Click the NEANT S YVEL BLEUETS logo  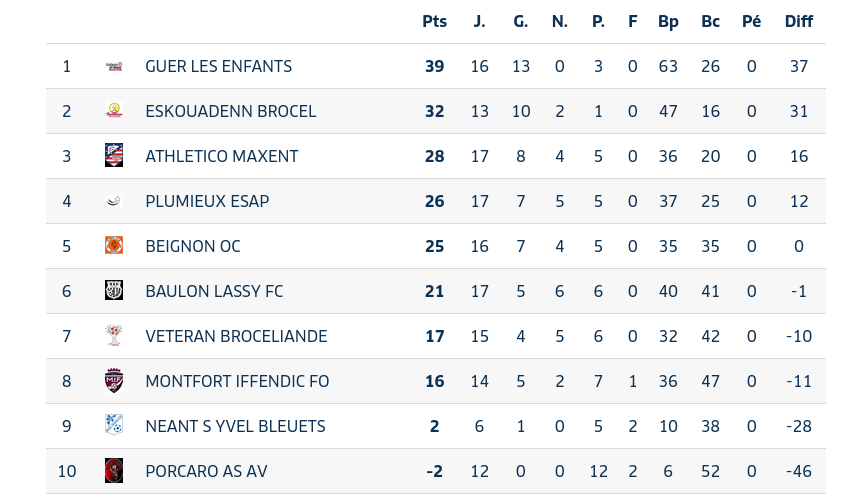(114, 426)
